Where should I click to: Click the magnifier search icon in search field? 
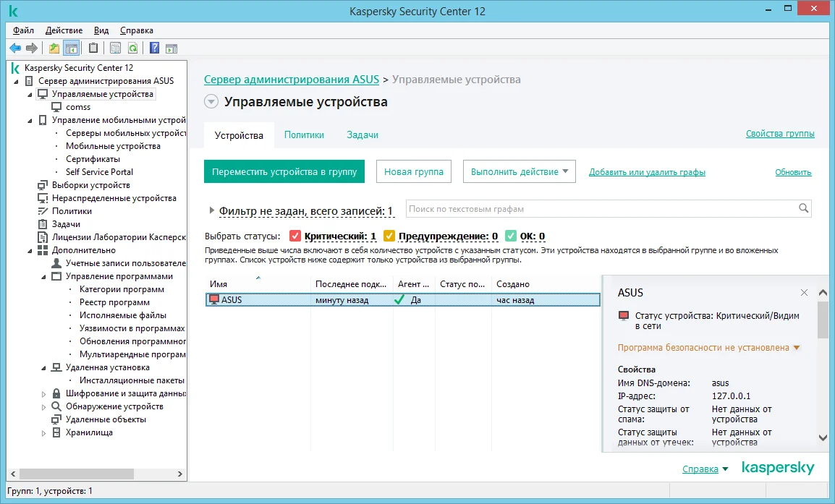click(x=804, y=209)
